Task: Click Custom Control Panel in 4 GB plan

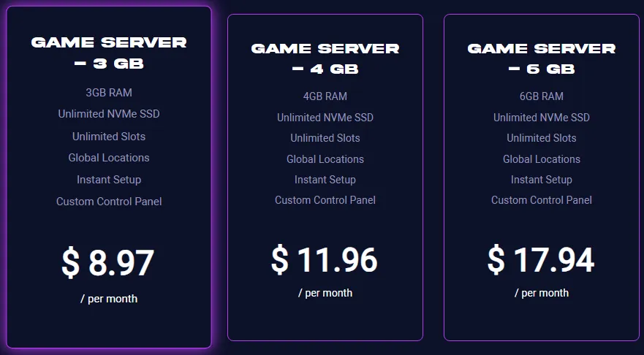Action: (325, 200)
